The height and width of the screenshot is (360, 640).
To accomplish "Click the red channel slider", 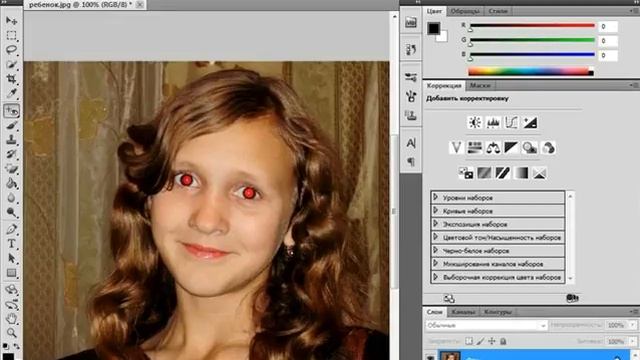I will point(532,26).
